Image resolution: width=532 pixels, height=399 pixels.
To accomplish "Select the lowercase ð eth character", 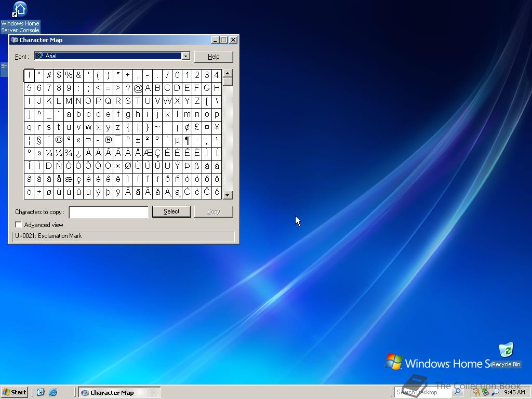I will pos(167,179).
